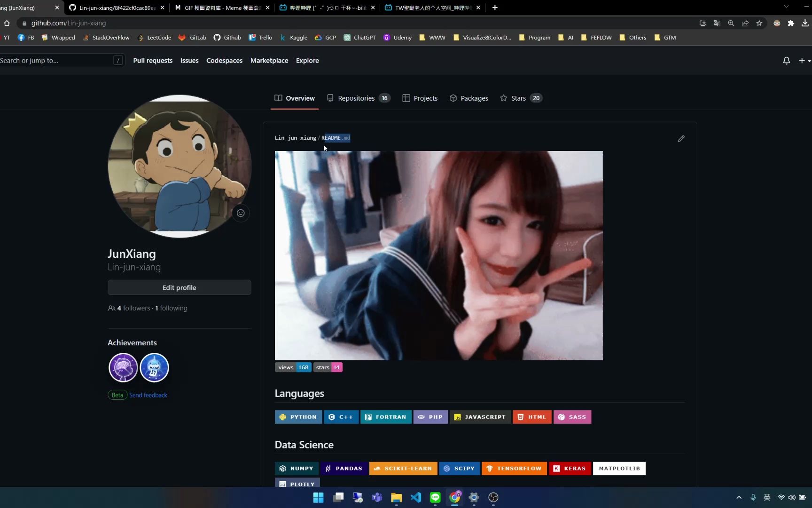The height and width of the screenshot is (508, 812).
Task: Open the tab search chevron
Action: click(786, 8)
